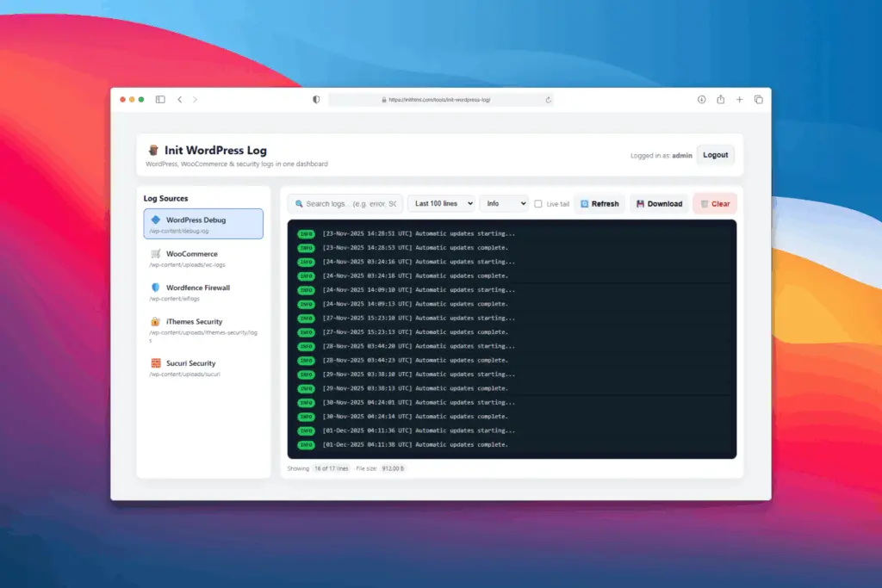Click the WordPress Debug diamond icon
Screen dimensions: 882x588
click(x=156, y=220)
